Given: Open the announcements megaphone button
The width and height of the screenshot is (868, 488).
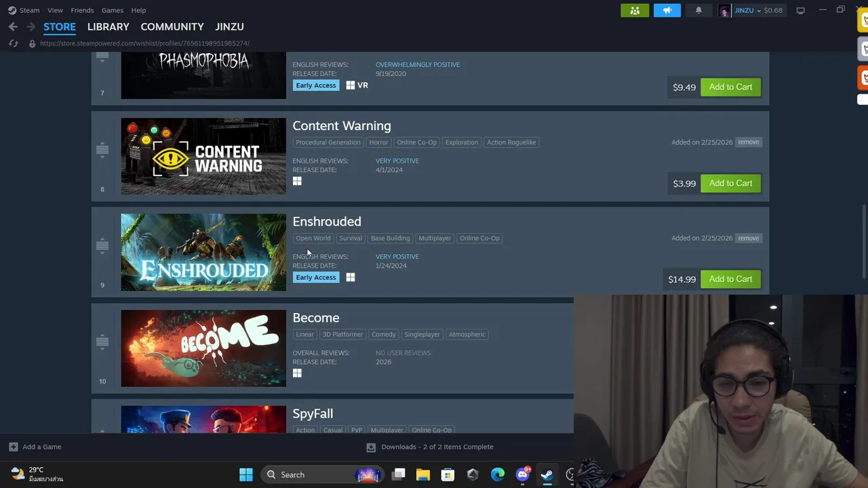Looking at the screenshot, I should coord(667,10).
